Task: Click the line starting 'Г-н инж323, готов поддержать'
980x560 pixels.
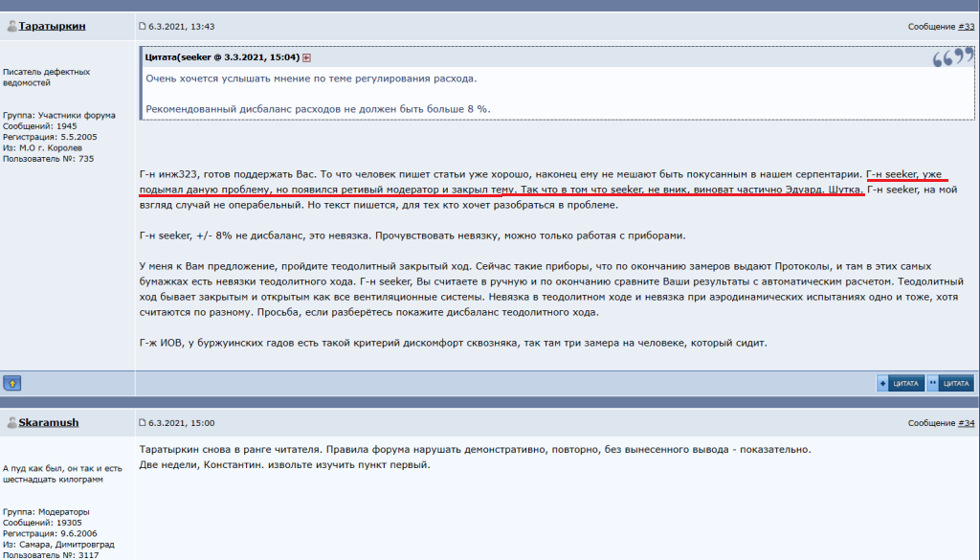Action: 540,174
